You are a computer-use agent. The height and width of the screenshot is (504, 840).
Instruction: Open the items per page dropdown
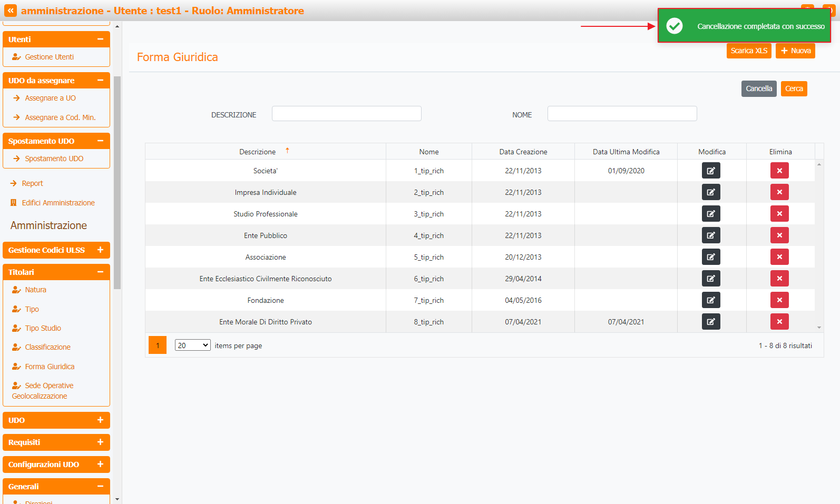coord(192,345)
